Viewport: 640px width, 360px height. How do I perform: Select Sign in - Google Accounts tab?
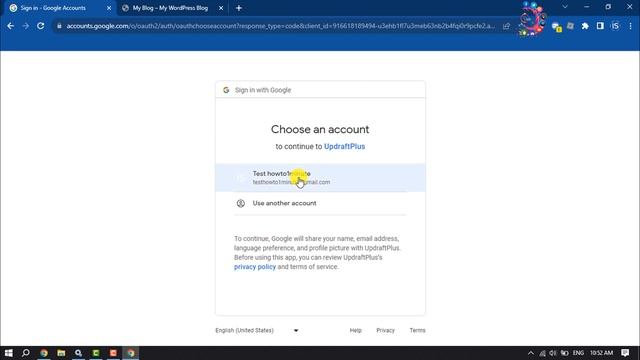point(58,8)
